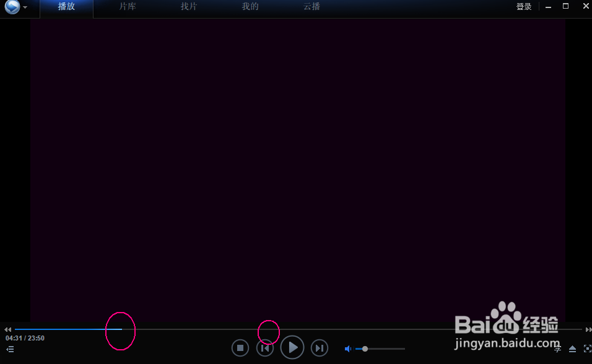The width and height of the screenshot is (592, 364).
Task: Close the player window
Action: 586,6
